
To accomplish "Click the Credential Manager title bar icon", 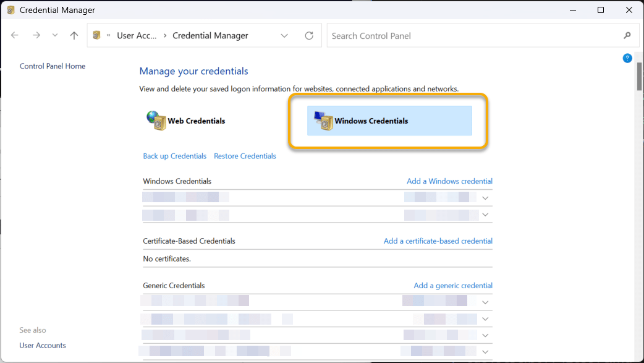I will (x=11, y=10).
